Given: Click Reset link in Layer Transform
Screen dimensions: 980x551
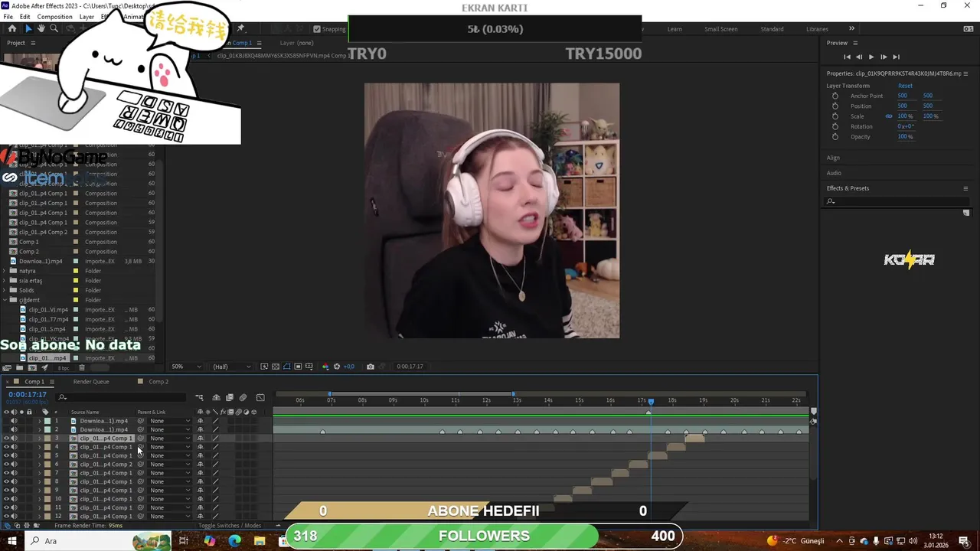Looking at the screenshot, I should tap(905, 86).
